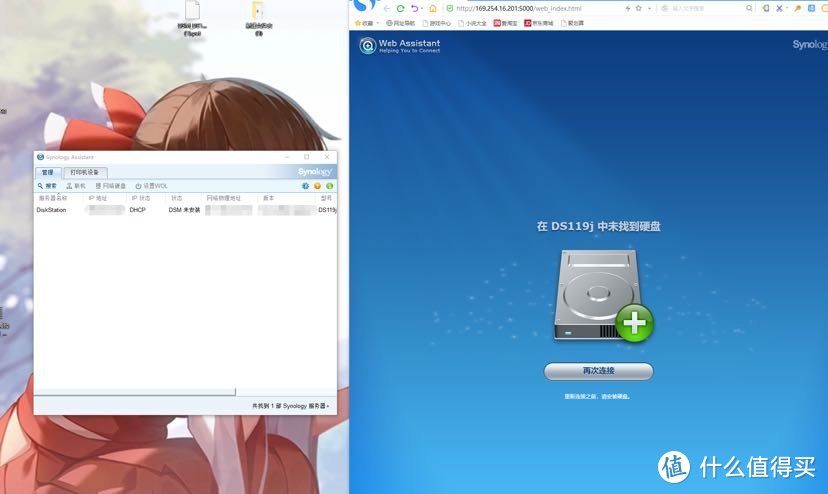
Task: Click the scissors screenshot icon in browser toolbar
Action: 779,8
